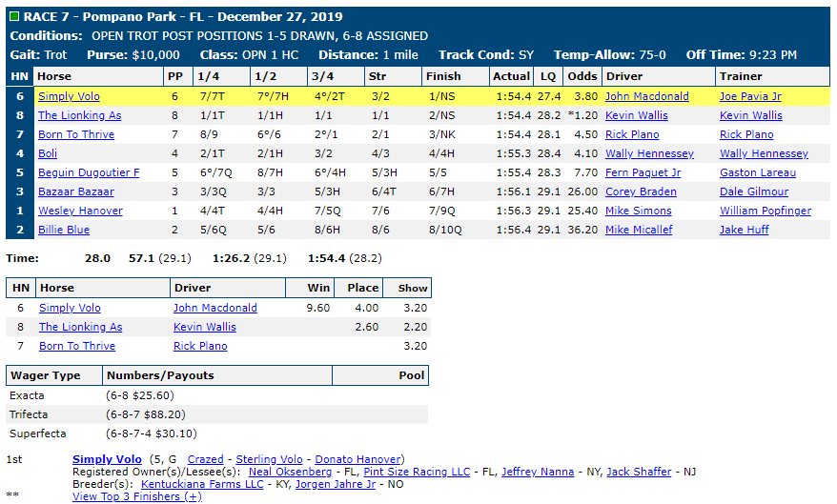Viewport: 837px width, 504px height.
Task: Open driver Fern Paquet Jr link
Action: click(643, 172)
